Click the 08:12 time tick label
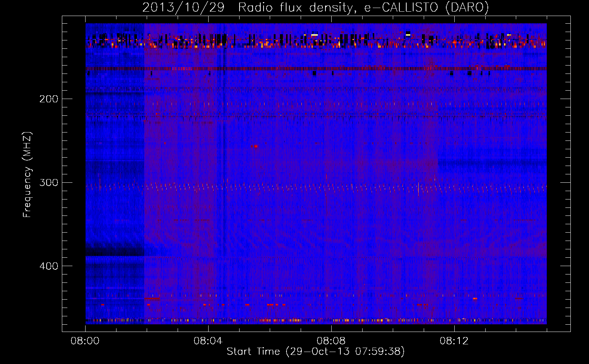This screenshot has width=589, height=364. point(454,341)
